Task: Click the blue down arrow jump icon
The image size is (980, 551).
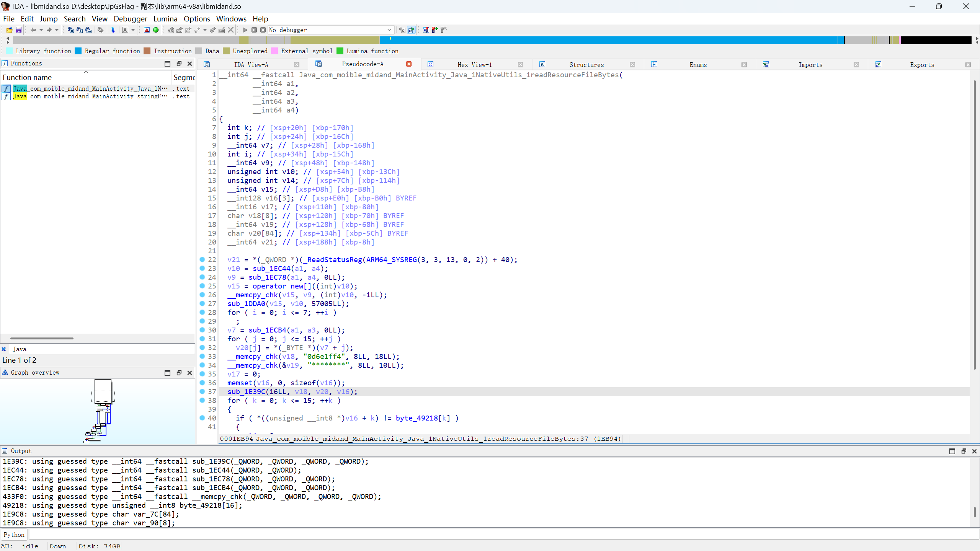Action: tap(113, 30)
